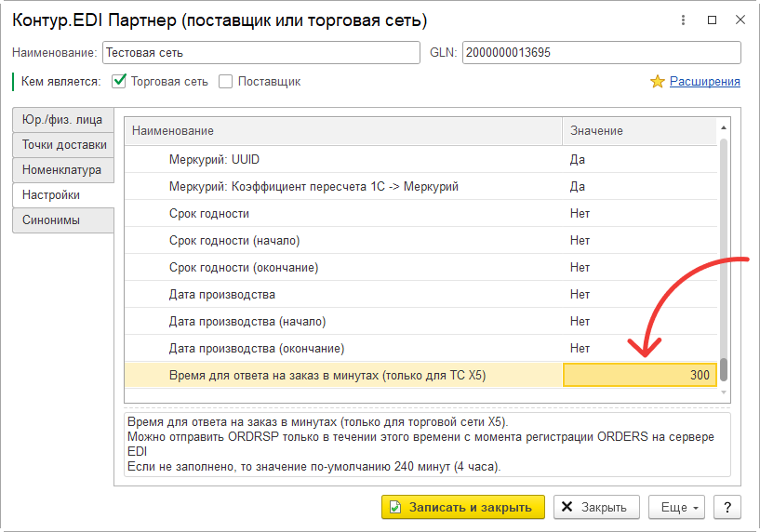This screenshot has width=760, height=532.
Task: Click the Записать и закрыть button
Action: coord(463,507)
